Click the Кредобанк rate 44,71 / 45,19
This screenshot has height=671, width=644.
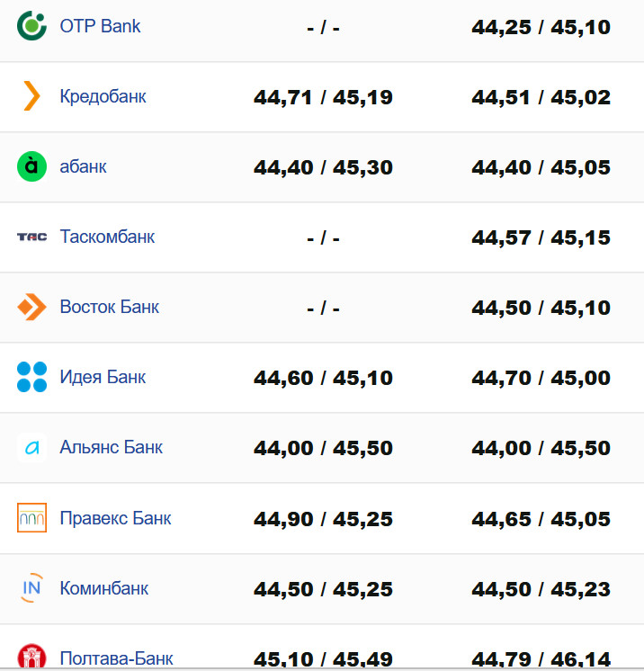[323, 97]
